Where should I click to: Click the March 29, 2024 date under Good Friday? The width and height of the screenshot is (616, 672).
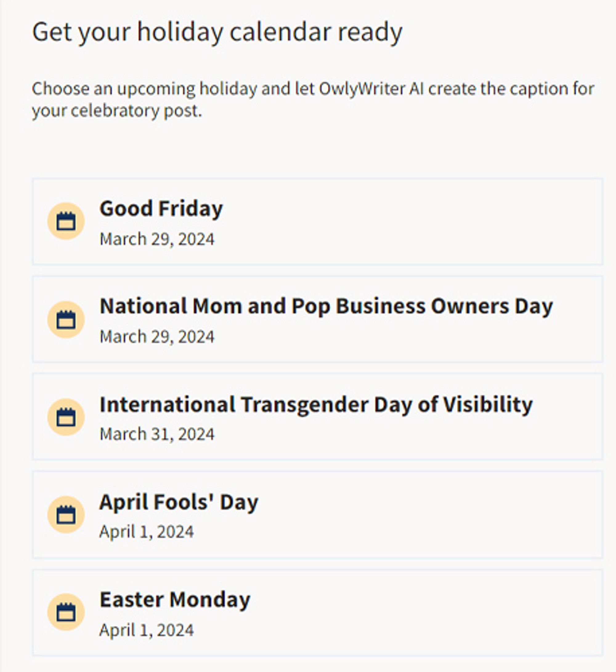pos(157,239)
